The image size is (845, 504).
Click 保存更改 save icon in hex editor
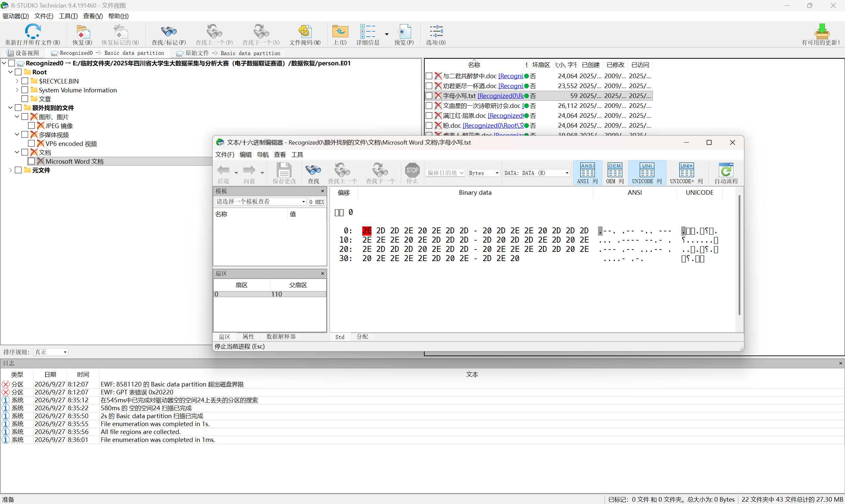[284, 169]
